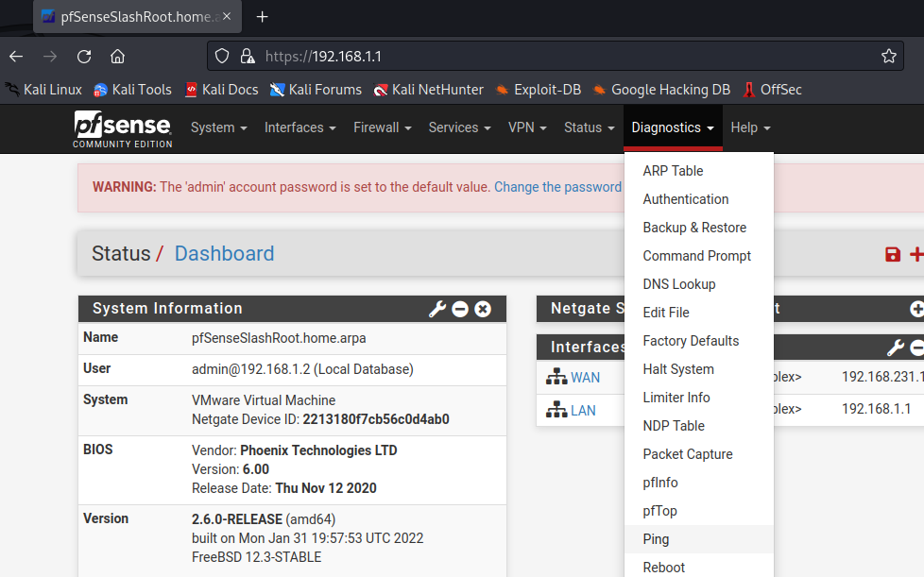Click the browser home icon

pos(117,56)
